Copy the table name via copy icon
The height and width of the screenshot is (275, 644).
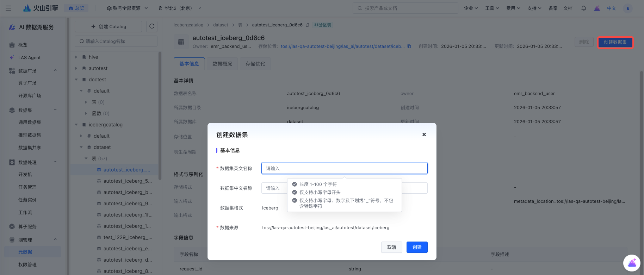coord(308,25)
